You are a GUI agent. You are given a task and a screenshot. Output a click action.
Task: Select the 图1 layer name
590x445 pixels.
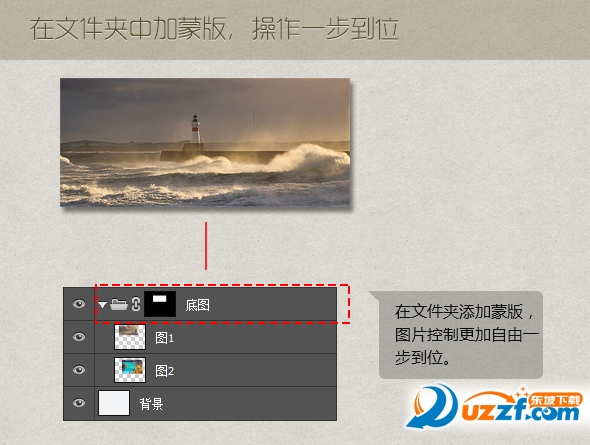(164, 338)
